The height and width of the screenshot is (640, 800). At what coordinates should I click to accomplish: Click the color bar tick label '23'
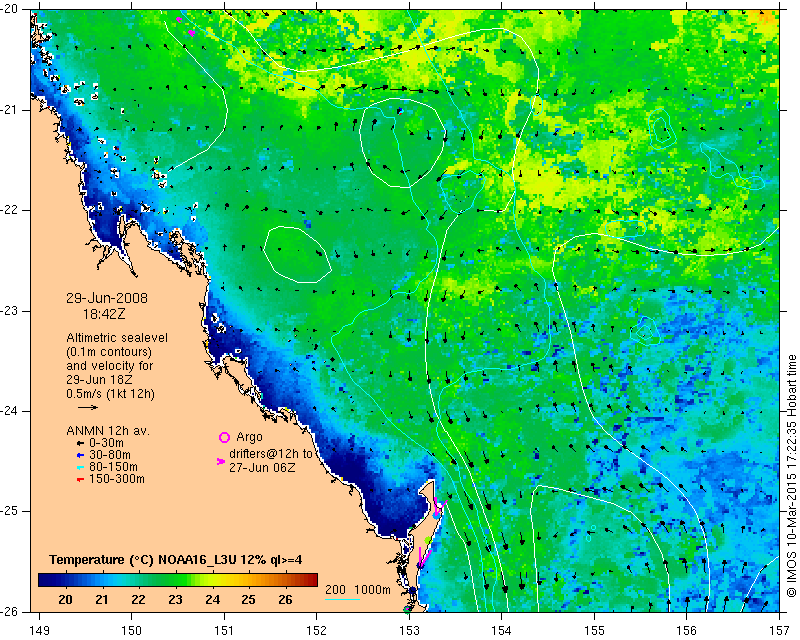(x=175, y=600)
